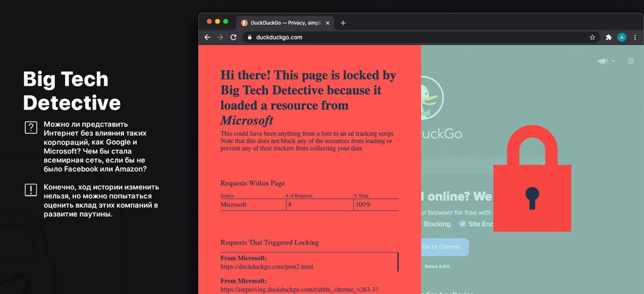Viewport: 644px width, 294px height.
Task: Open Chrome's three-dot menu
Action: click(x=635, y=38)
